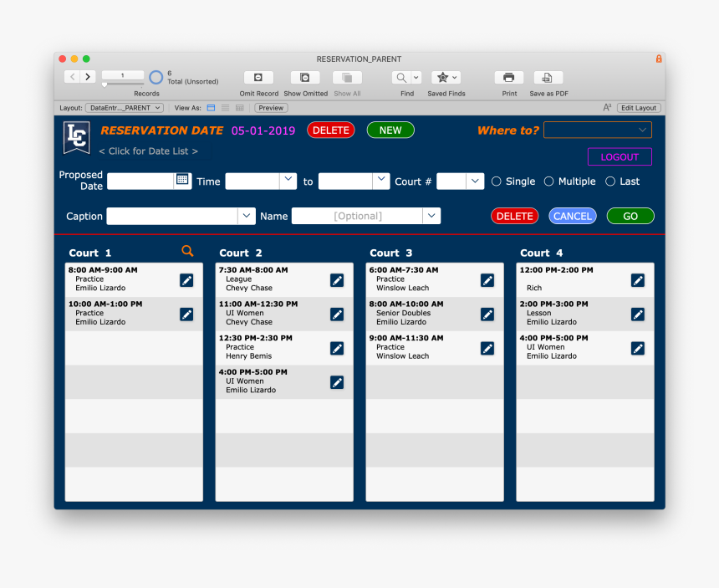Edit the 12:00 PM-2:00 PM Rich reservation
This screenshot has height=588, width=719.
tap(638, 280)
